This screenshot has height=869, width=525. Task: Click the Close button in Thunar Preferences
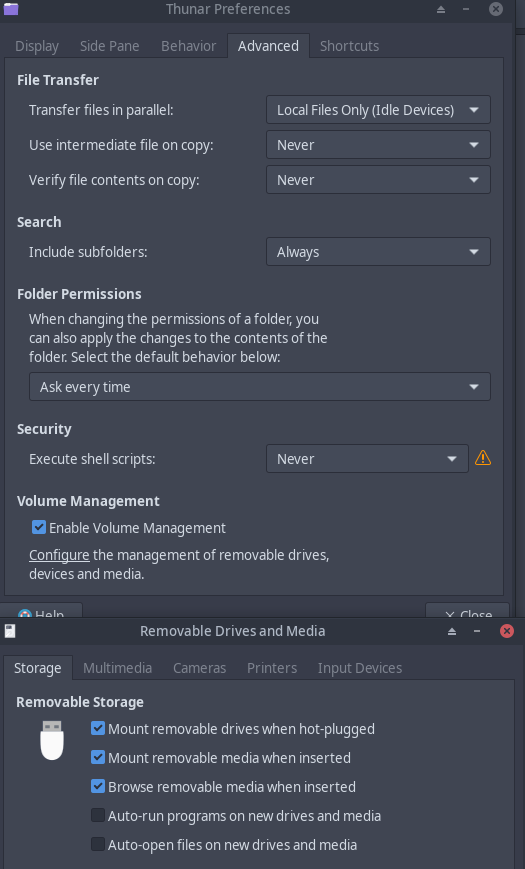[x=467, y=611]
